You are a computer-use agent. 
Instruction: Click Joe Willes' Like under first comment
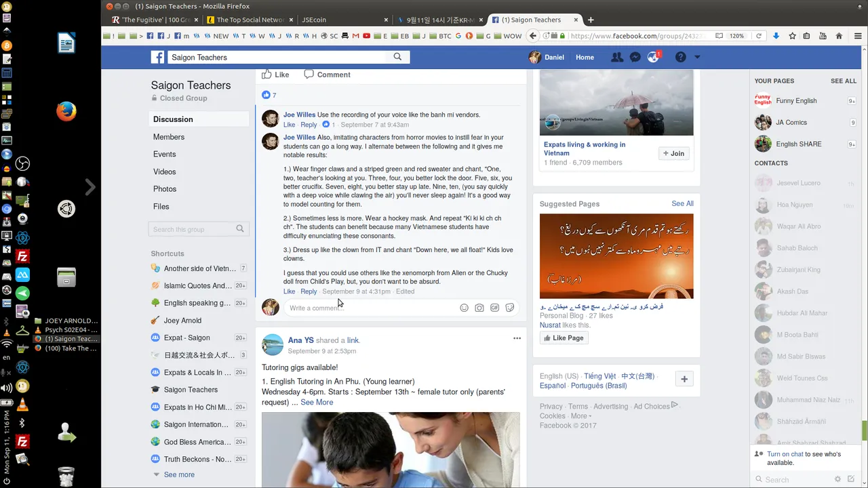(289, 125)
